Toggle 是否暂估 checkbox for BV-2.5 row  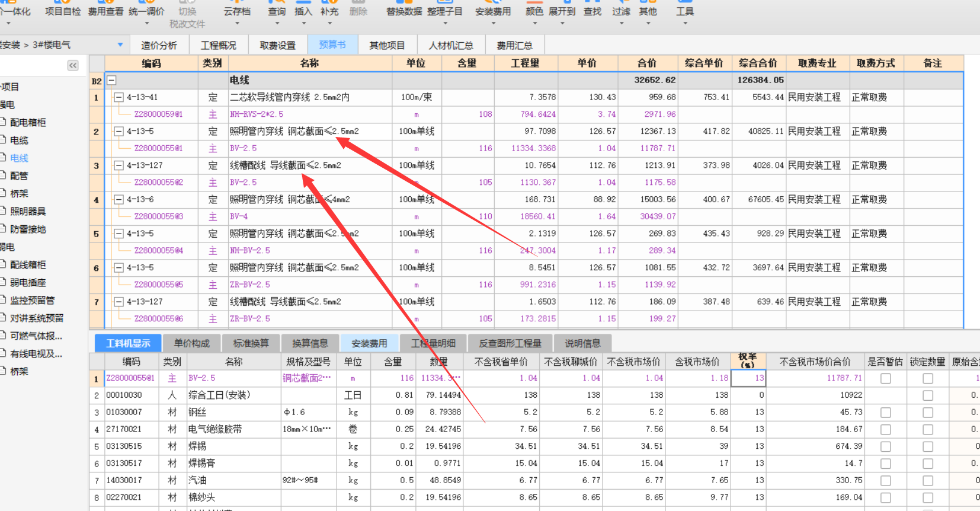point(886,378)
